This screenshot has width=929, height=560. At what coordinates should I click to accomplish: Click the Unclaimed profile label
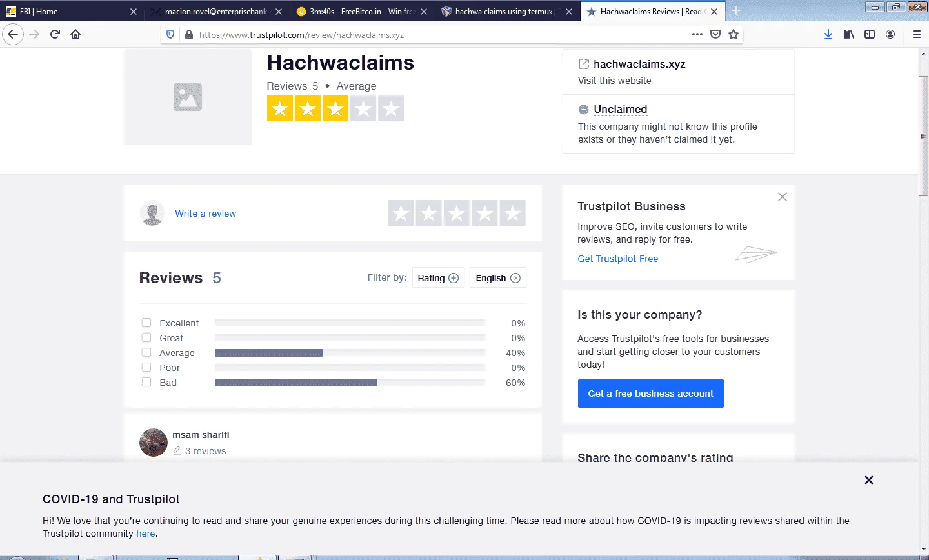click(620, 110)
